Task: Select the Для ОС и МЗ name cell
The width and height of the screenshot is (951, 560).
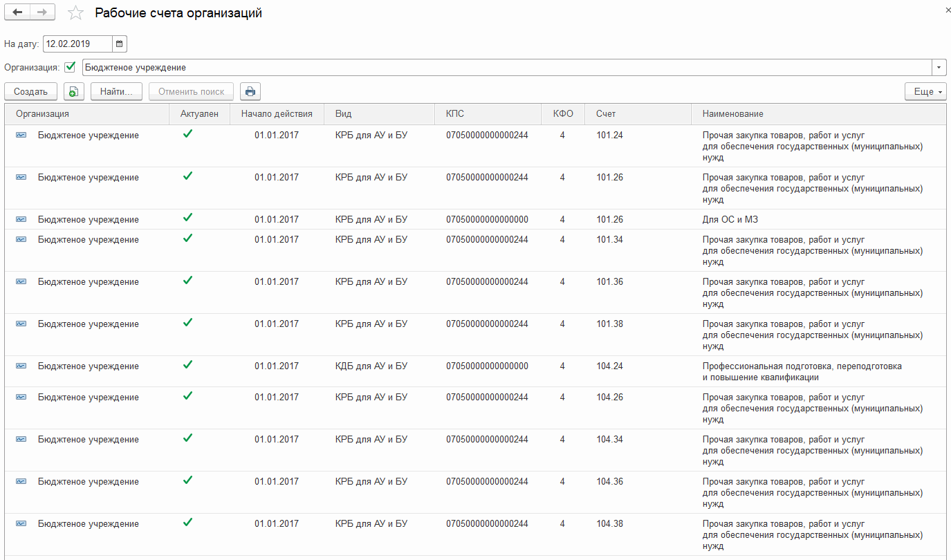Action: (731, 220)
